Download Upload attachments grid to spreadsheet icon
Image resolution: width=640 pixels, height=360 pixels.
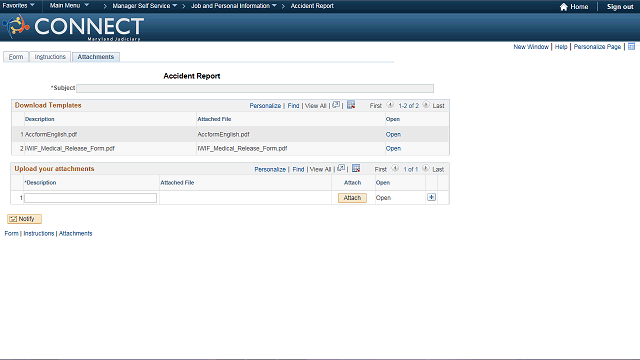[x=356, y=168]
